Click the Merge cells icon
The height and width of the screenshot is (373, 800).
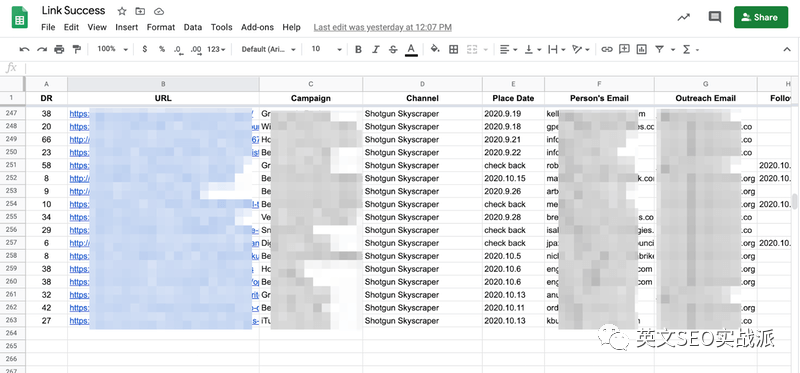click(x=472, y=49)
